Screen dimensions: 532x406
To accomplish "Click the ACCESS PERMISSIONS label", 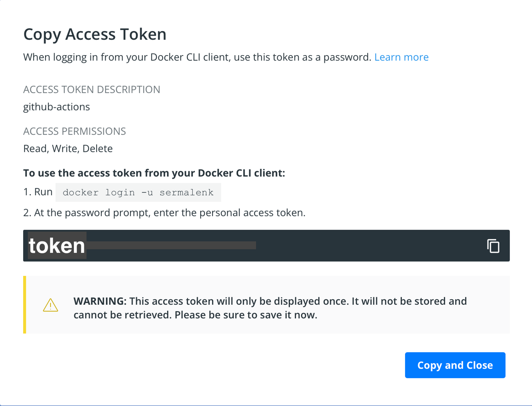I will (74, 131).
